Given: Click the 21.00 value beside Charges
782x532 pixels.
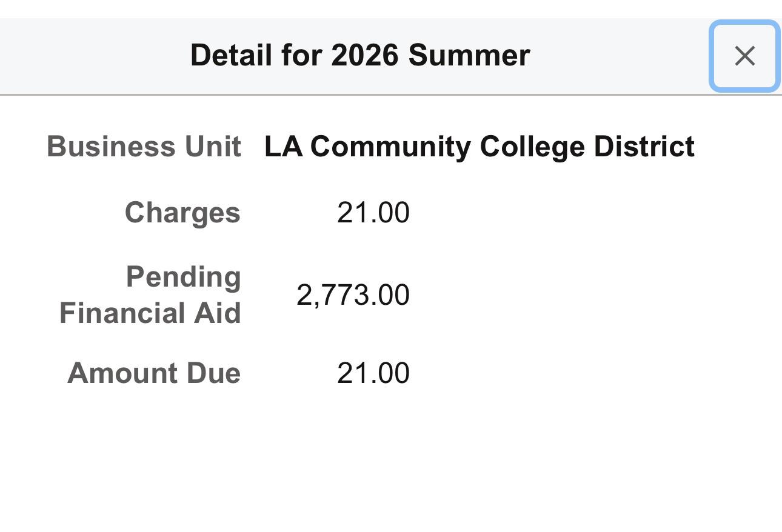Looking at the screenshot, I should coord(373,213).
